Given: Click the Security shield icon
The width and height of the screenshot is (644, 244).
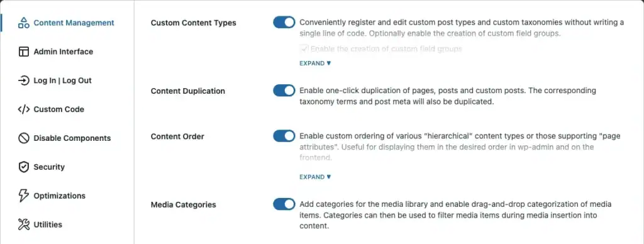Looking at the screenshot, I should click(24, 167).
